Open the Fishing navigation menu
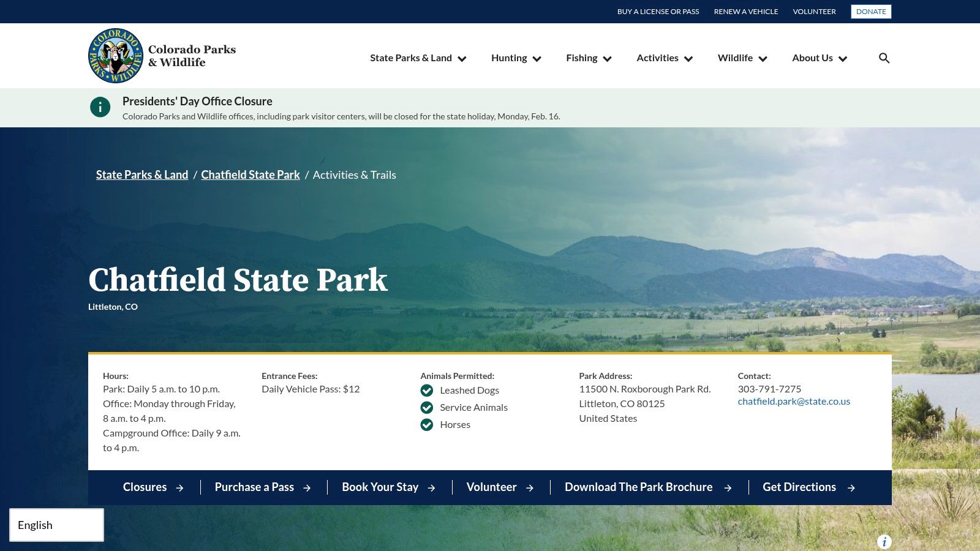Image resolution: width=980 pixels, height=551 pixels. (588, 58)
